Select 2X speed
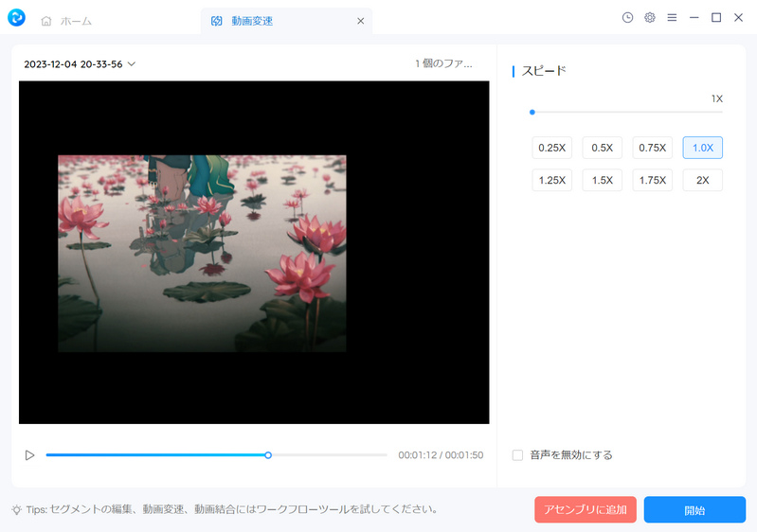The width and height of the screenshot is (757, 532). pyautogui.click(x=702, y=180)
